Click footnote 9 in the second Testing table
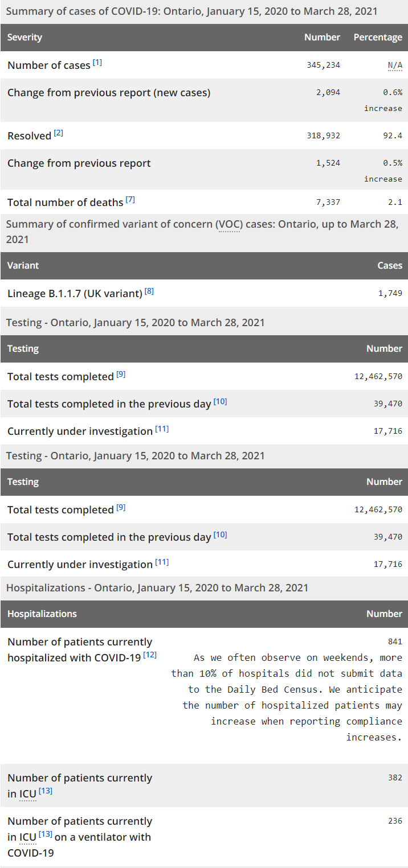This screenshot has height=868, width=408. pos(121,508)
